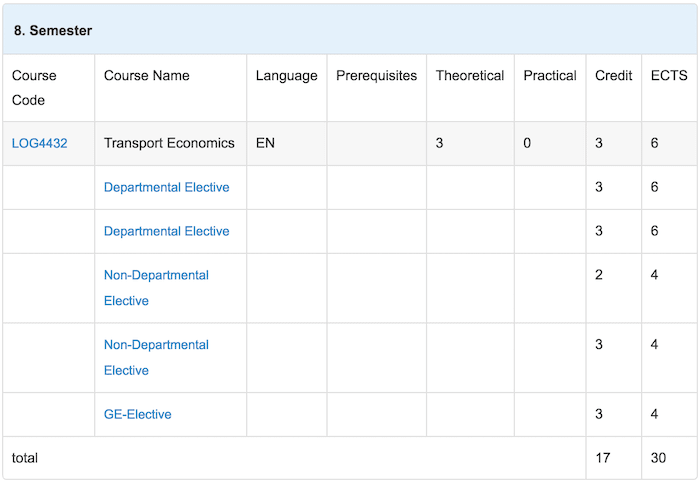Image resolution: width=700 pixels, height=482 pixels.
Task: Click the total ECTS value 30
Action: coord(658,458)
